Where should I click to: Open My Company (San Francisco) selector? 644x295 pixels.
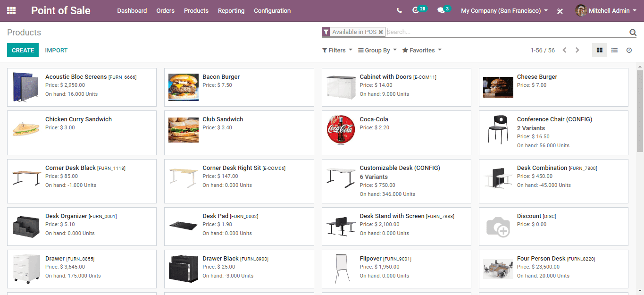(504, 10)
